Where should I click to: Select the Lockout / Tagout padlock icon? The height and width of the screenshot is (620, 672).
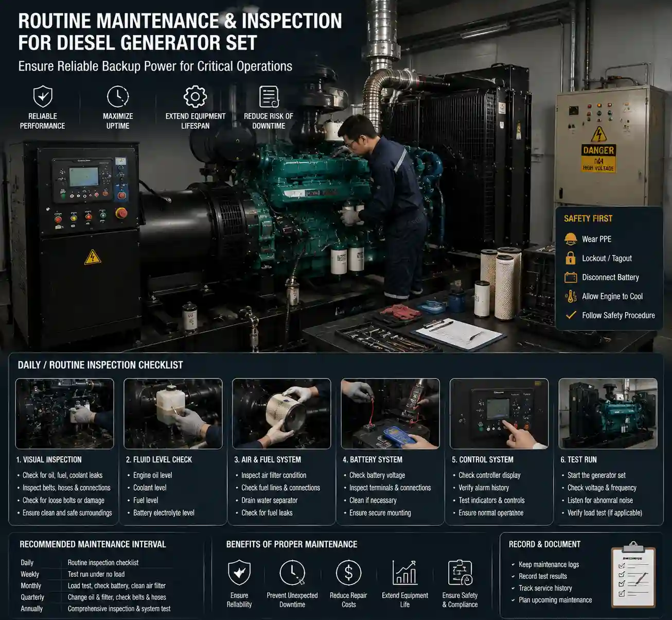point(570,257)
